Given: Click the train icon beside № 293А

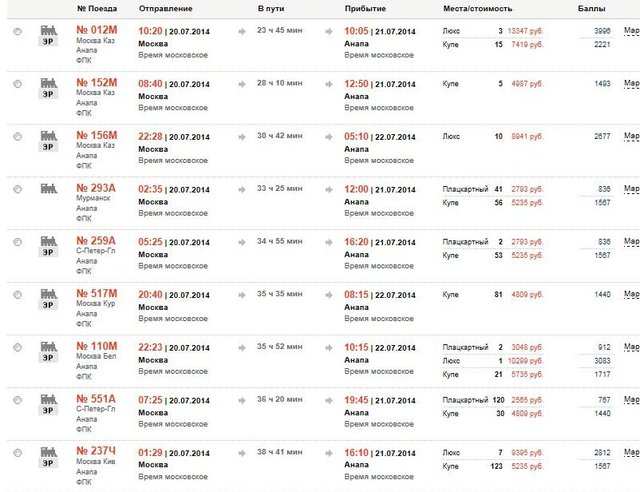Looking at the screenshot, I should [x=49, y=188].
